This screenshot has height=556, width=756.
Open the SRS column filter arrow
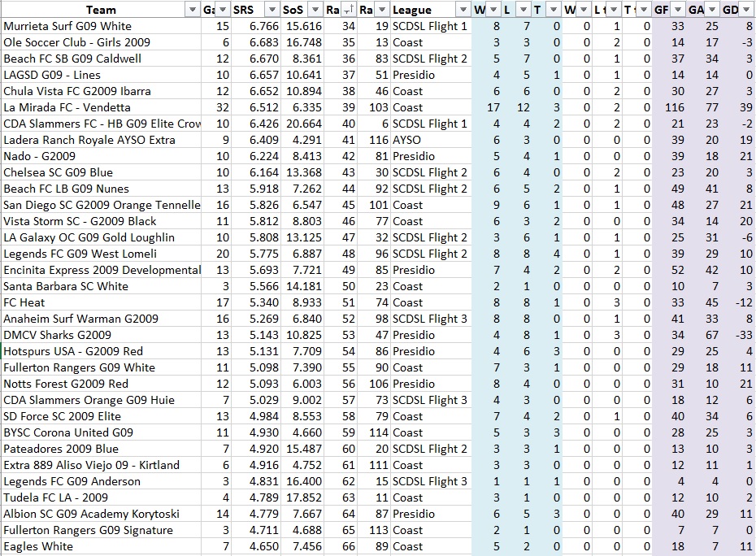270,10
